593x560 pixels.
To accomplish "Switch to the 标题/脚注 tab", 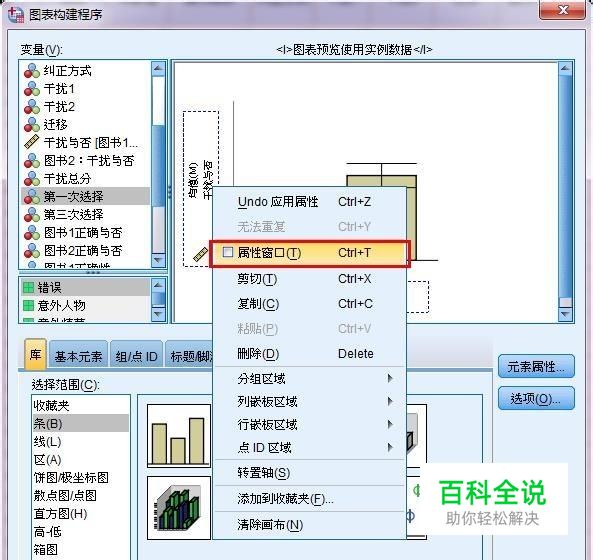I will point(190,356).
